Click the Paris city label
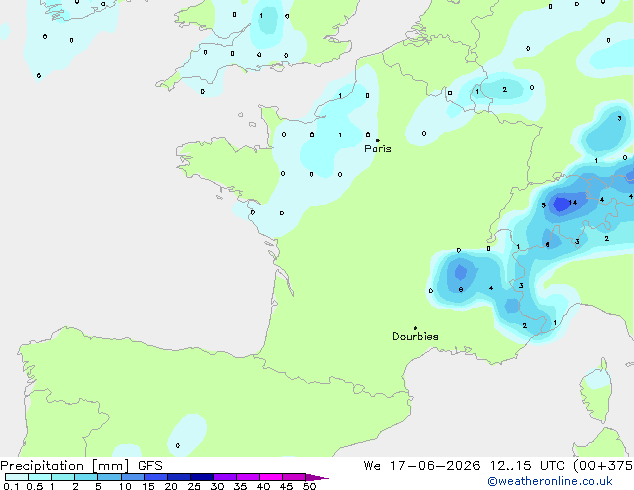The image size is (634, 490). 378,149
